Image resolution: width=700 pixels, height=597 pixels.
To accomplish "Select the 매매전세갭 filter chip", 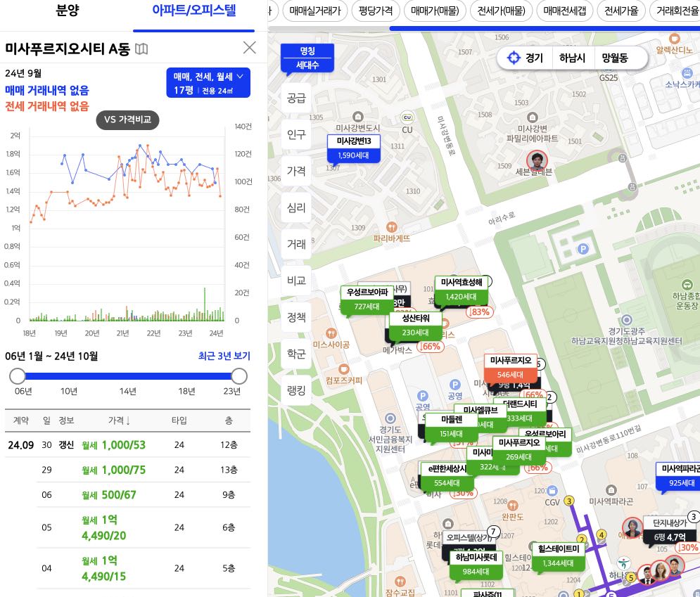I will click(x=565, y=11).
